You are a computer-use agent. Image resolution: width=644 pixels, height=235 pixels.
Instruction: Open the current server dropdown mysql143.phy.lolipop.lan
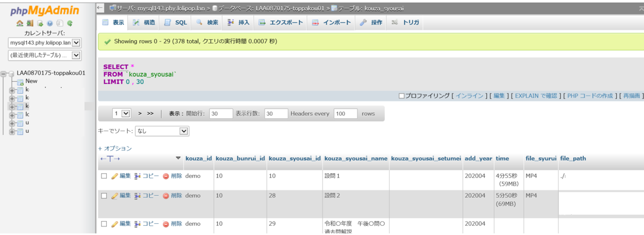point(45,42)
